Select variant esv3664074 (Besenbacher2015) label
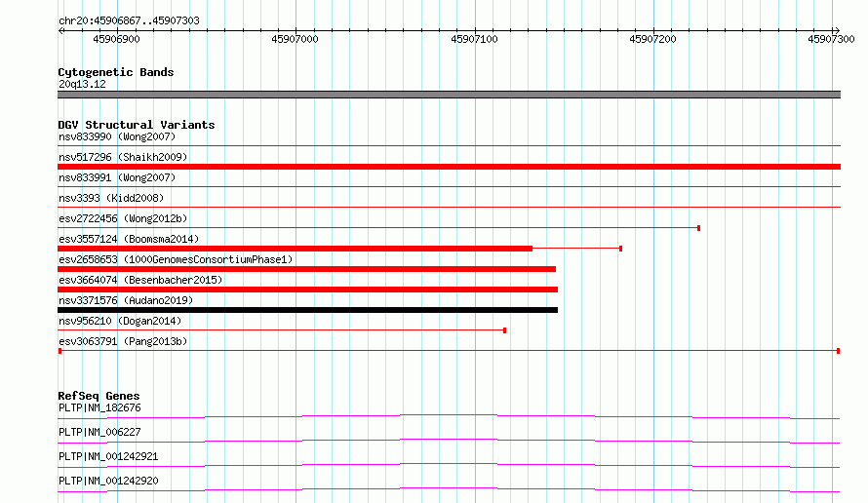 (x=140, y=280)
